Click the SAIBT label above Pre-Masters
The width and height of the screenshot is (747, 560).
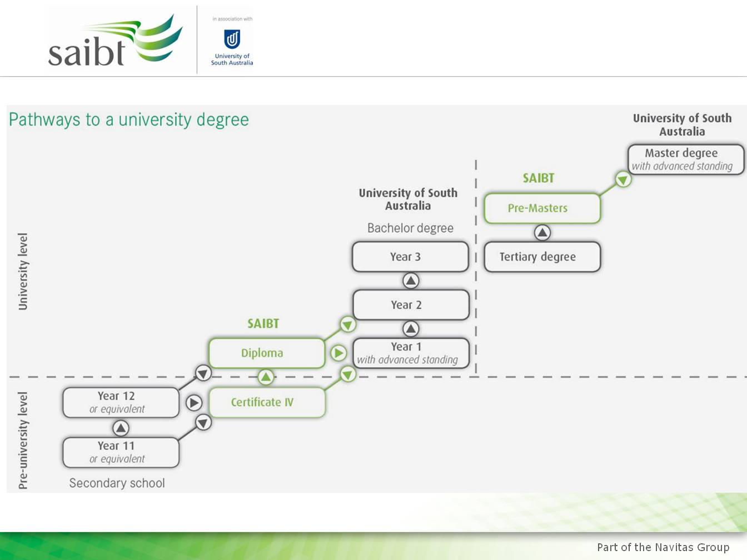(x=539, y=178)
